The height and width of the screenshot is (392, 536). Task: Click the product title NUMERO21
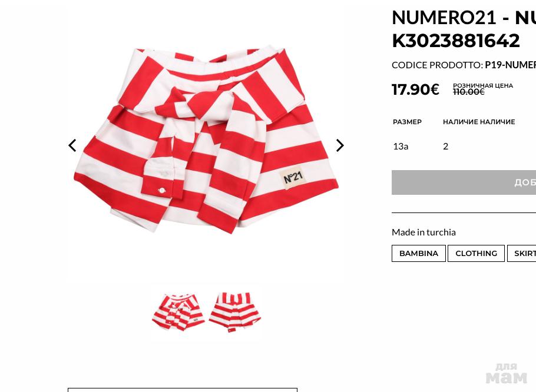point(444,18)
